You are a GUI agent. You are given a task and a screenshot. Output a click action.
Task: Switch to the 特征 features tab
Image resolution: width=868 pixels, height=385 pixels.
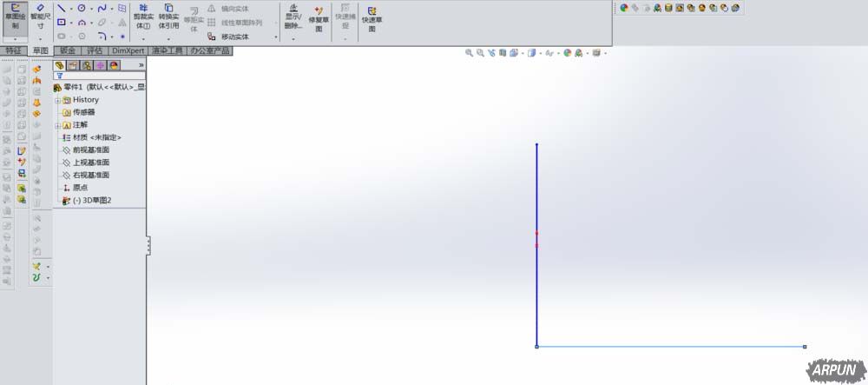(x=14, y=51)
